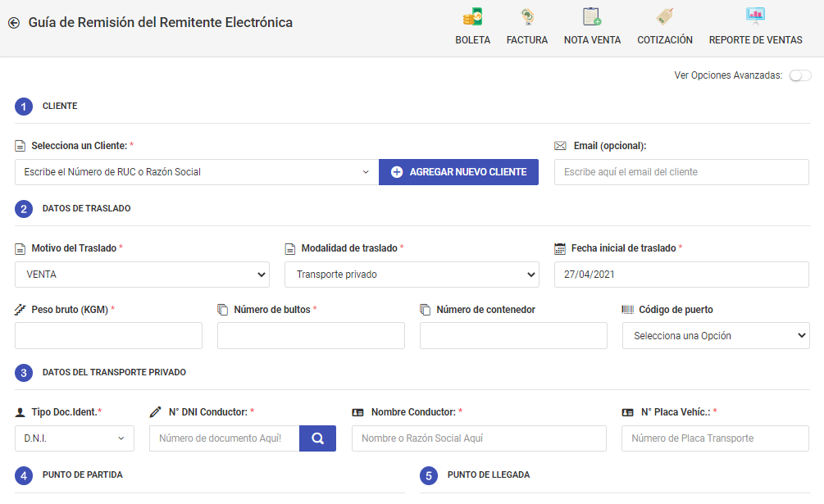Viewport: 824px width, 504px height.
Task: Click the N° Placa Vehíc. input field
Action: pos(715,438)
